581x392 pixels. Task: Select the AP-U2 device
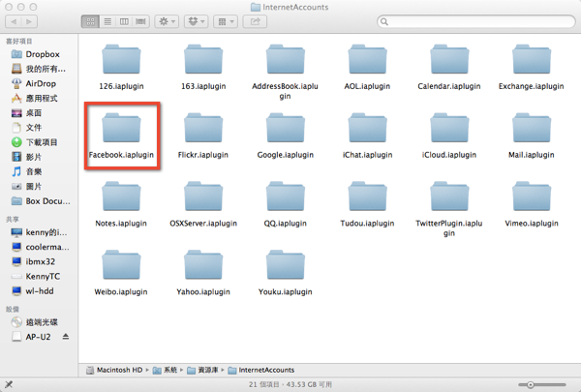point(33,337)
